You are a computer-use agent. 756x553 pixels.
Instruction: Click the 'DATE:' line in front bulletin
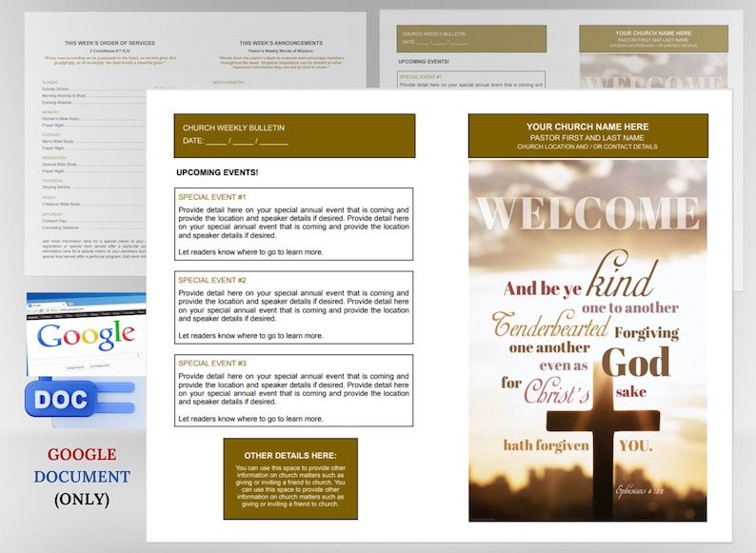(x=235, y=141)
